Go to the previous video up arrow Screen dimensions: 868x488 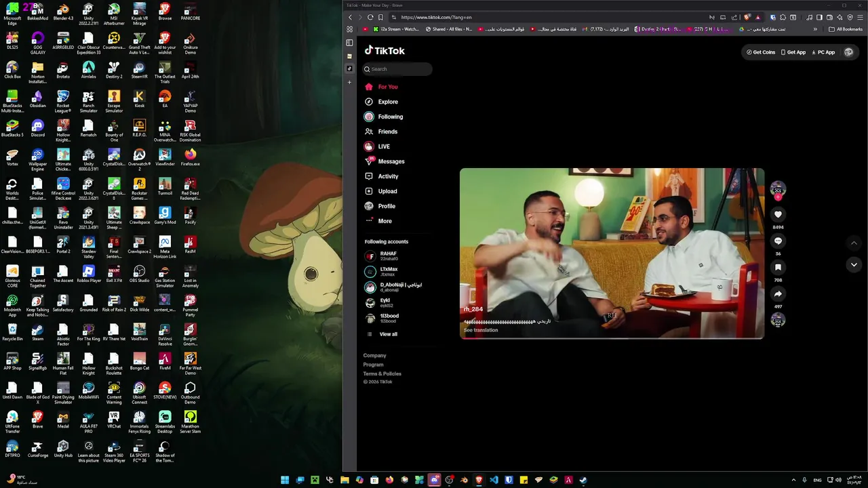click(854, 243)
